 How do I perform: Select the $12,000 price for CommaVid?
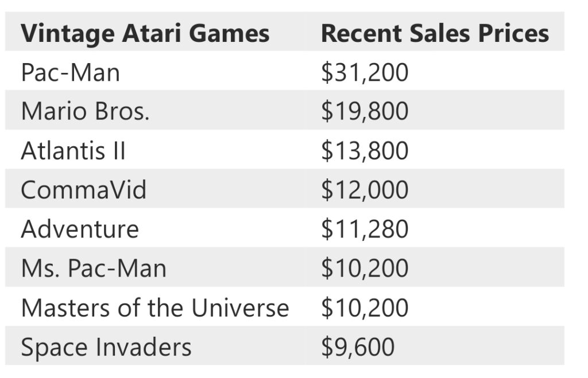(x=365, y=190)
